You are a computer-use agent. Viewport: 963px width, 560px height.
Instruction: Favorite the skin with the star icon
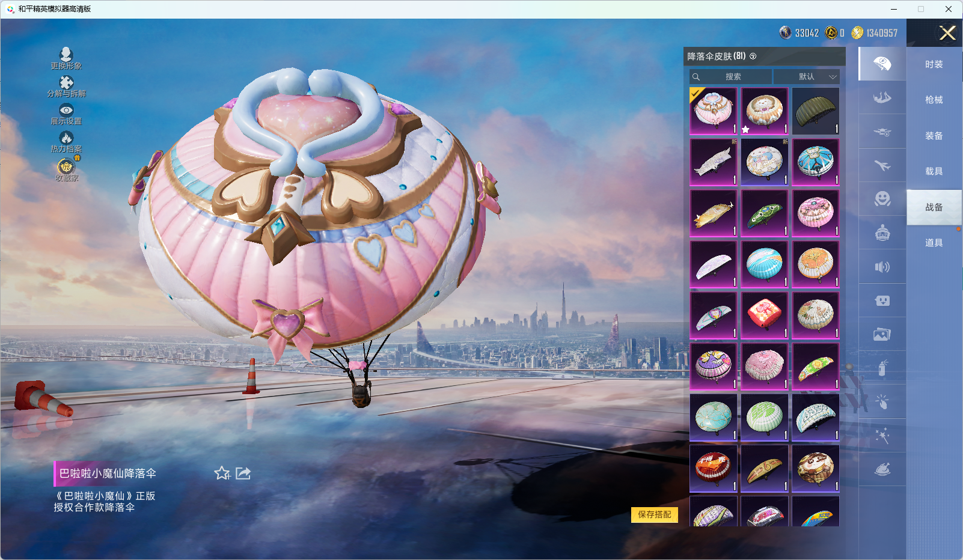pos(222,473)
